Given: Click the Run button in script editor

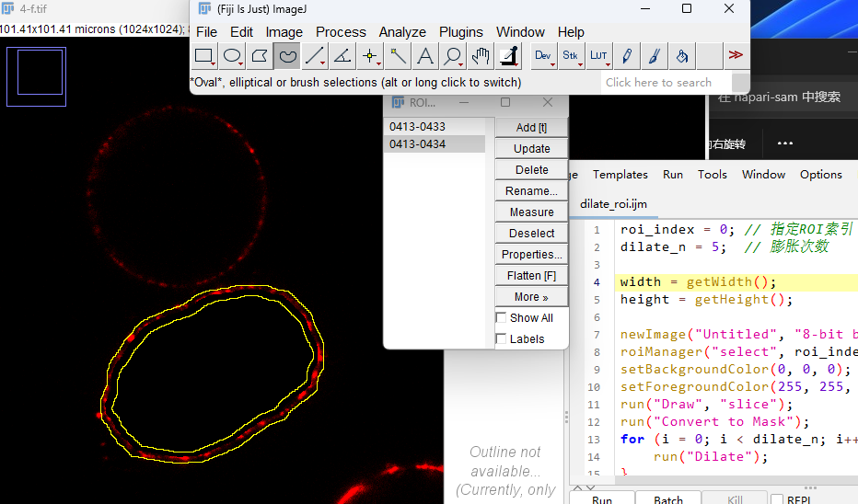Looking at the screenshot, I should (602, 499).
